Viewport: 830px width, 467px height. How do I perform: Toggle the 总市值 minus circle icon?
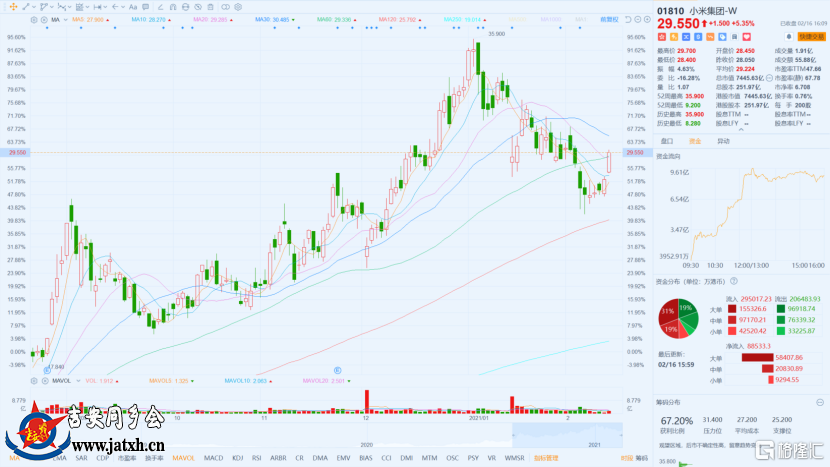[x=770, y=78]
